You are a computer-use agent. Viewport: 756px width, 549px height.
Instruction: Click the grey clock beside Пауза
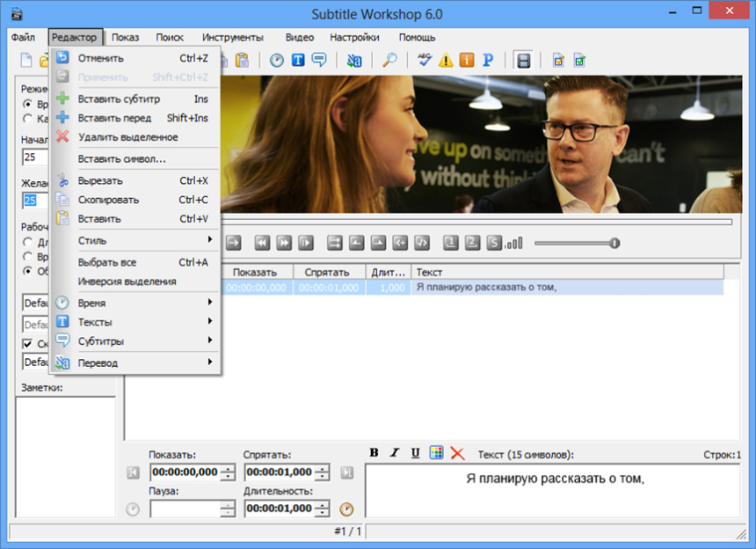[133, 509]
